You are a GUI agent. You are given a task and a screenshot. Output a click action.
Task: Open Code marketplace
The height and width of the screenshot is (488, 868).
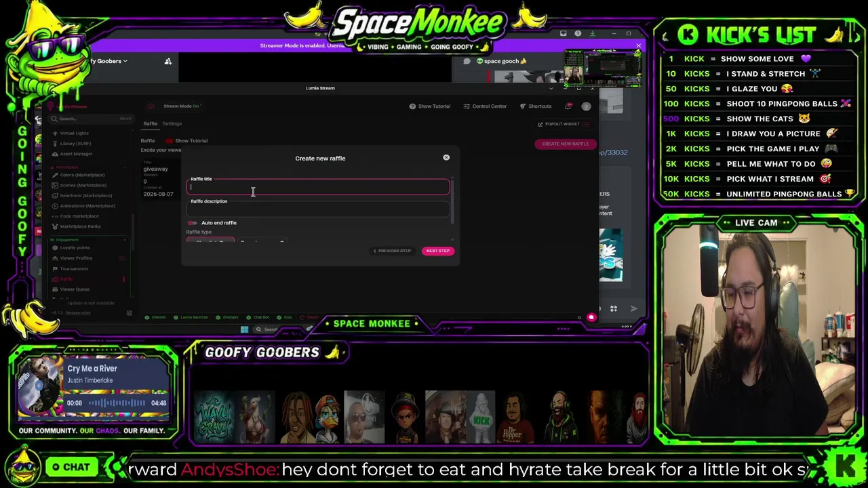(79, 216)
